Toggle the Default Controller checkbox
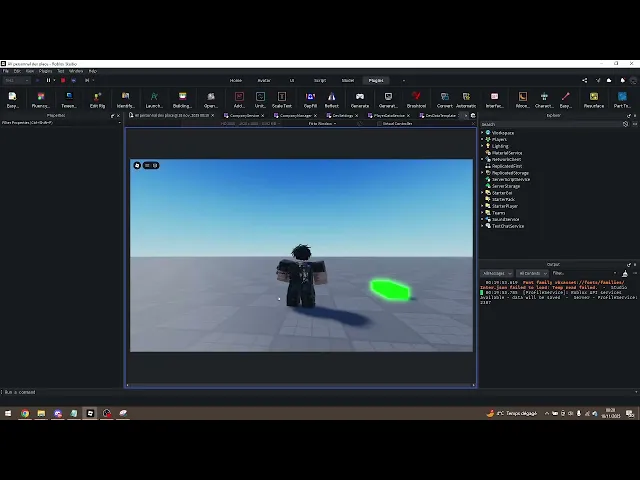 379,124
